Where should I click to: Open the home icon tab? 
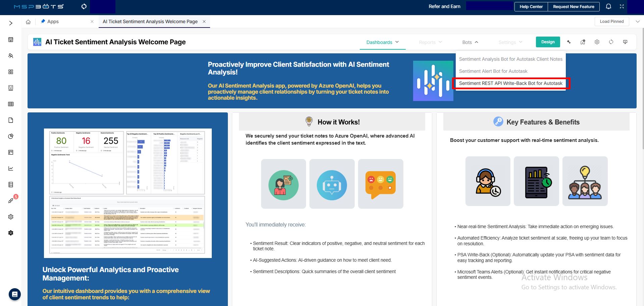click(x=28, y=22)
